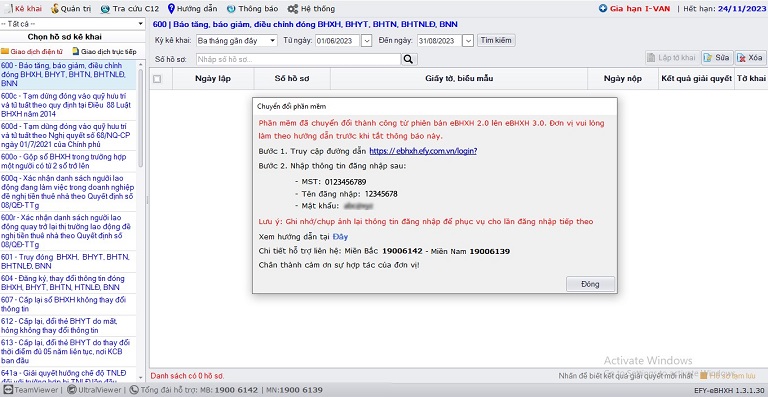Tick the select-all checkbox in table header
This screenshot has width=768, height=397.
click(x=157, y=79)
